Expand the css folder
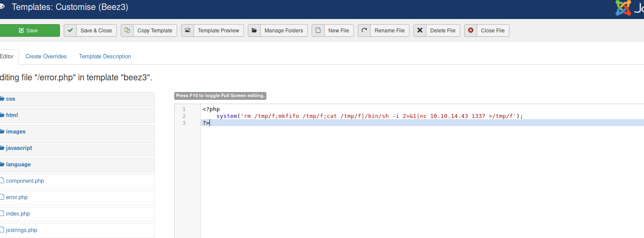 click(77, 99)
